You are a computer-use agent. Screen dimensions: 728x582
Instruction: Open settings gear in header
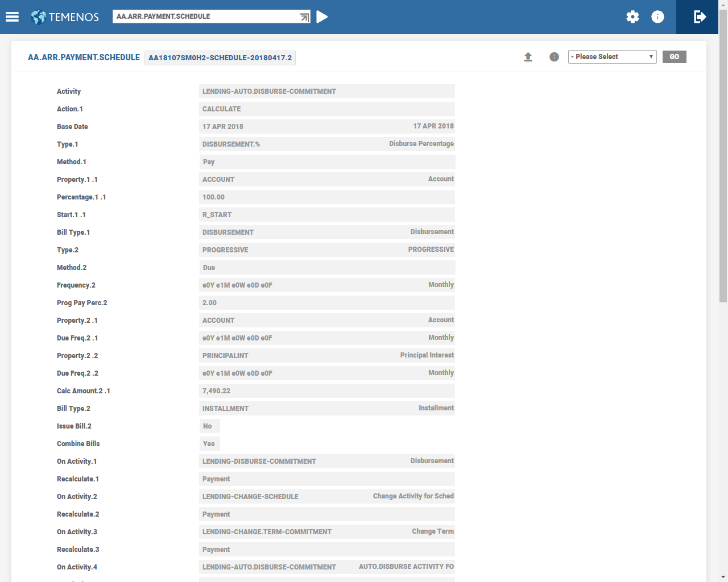point(632,17)
